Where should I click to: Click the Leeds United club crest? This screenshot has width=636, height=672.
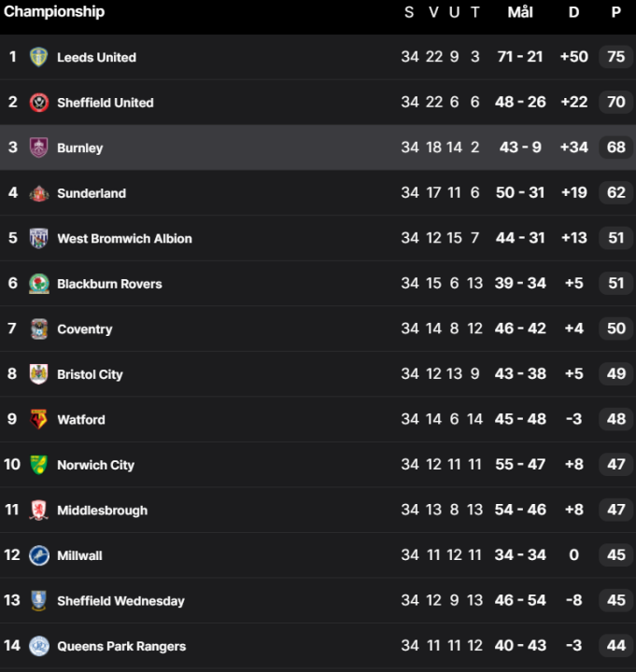coord(38,57)
